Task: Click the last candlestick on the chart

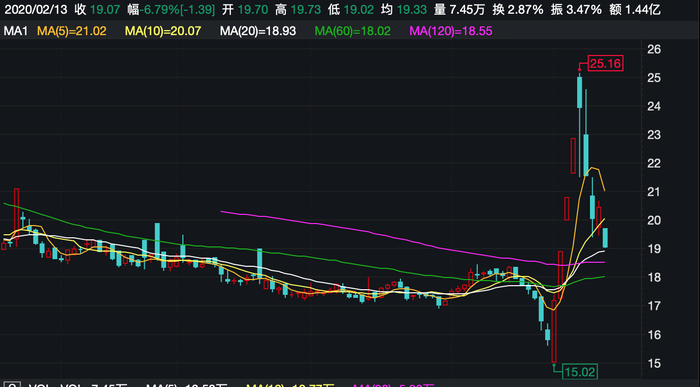Action: pos(605,237)
